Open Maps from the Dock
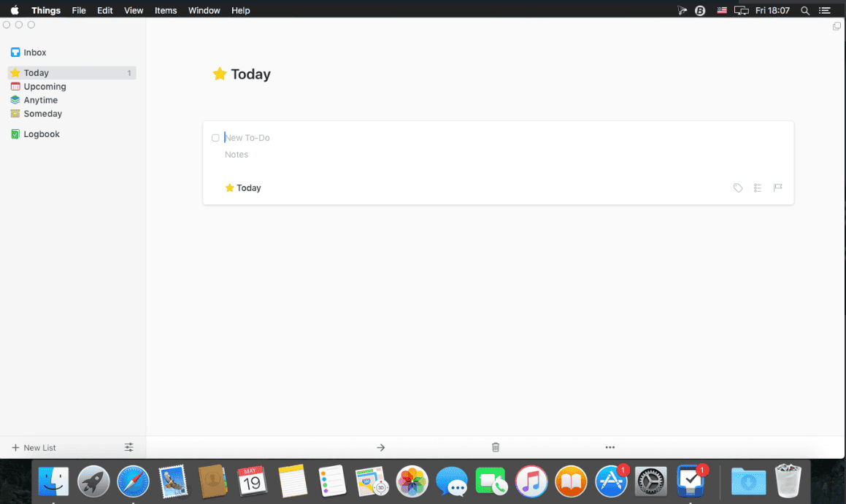The height and width of the screenshot is (504, 846). coord(372,481)
